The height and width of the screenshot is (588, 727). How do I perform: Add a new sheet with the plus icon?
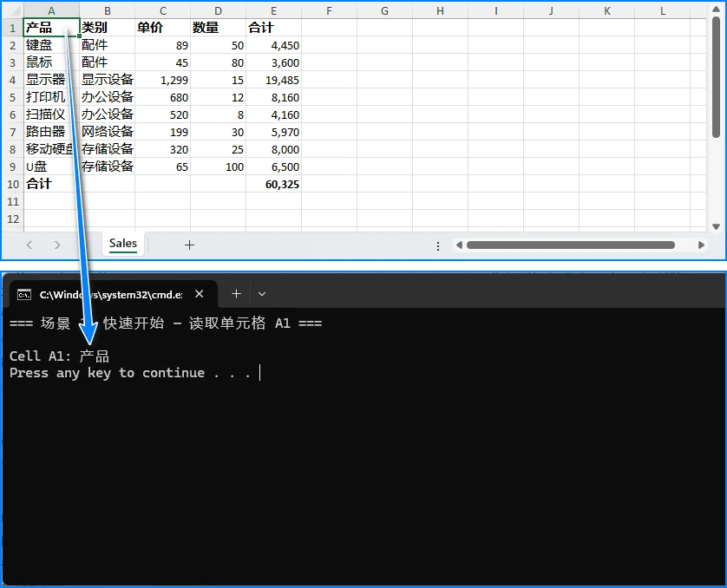click(x=189, y=245)
